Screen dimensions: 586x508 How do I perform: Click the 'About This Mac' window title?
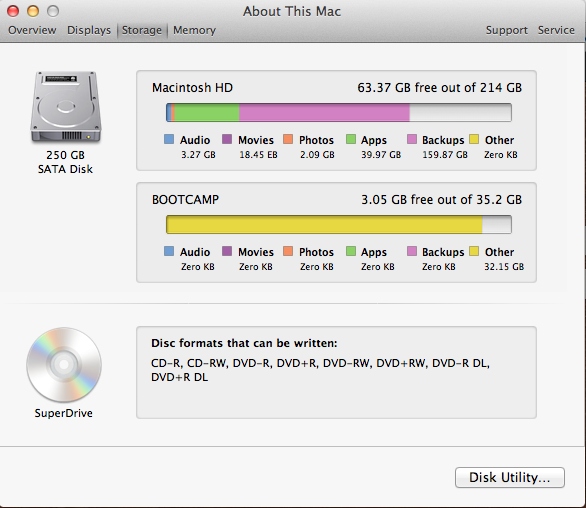(292, 11)
